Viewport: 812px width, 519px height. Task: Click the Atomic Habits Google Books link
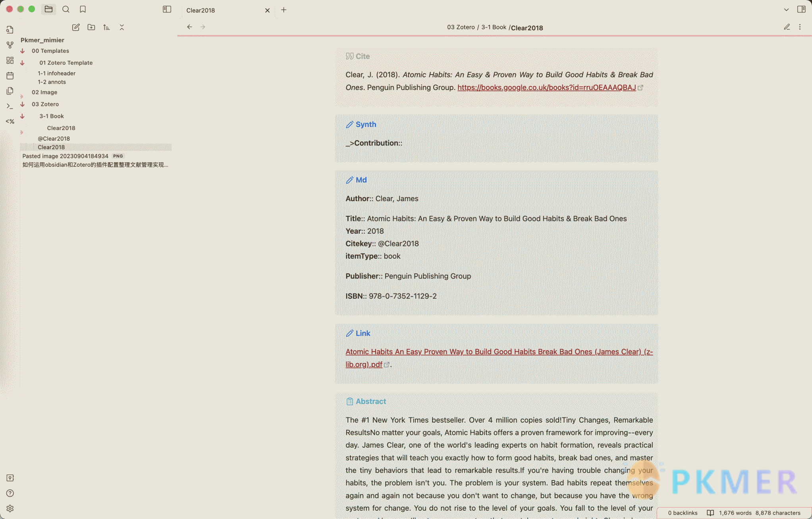coord(546,87)
